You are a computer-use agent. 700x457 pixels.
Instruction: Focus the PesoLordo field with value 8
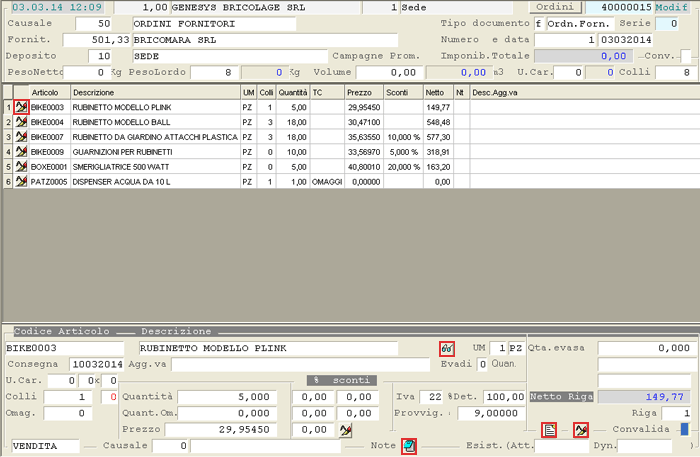pyautogui.click(x=214, y=72)
